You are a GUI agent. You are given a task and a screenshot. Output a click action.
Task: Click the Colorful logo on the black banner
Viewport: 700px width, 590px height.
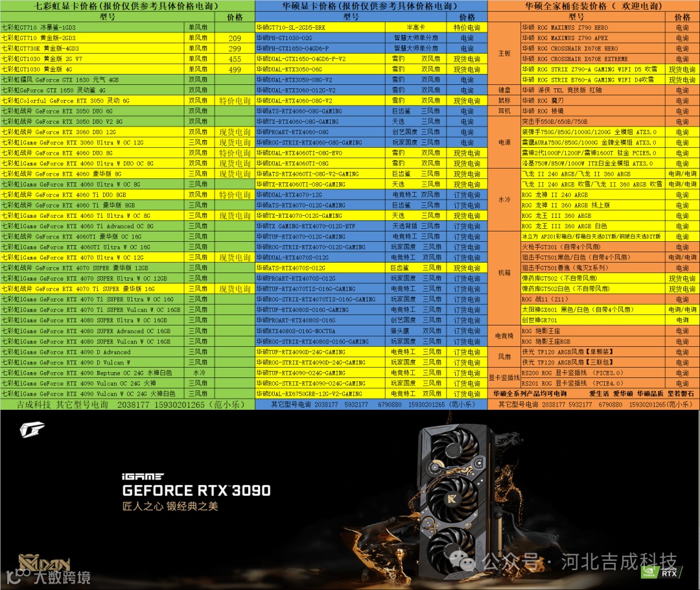(32, 430)
